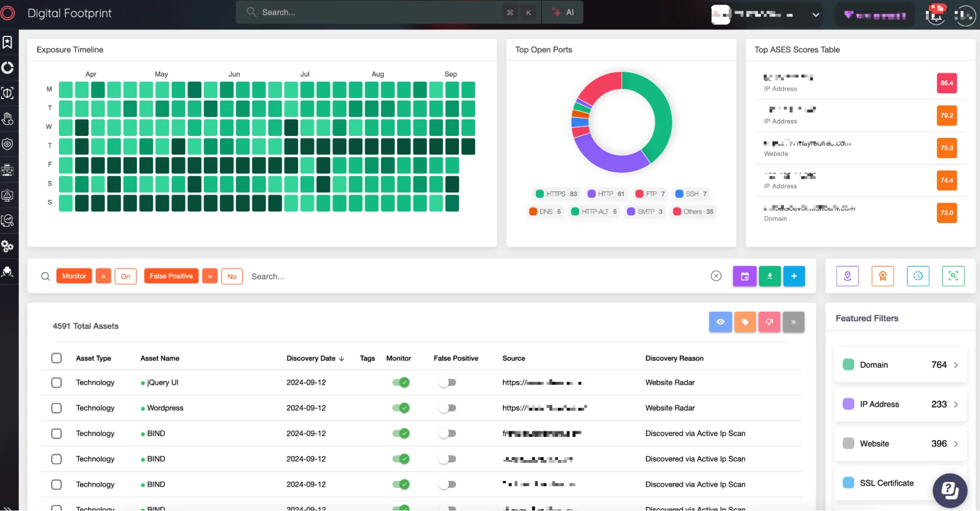Click the False Positive column header
Image resolution: width=980 pixels, height=511 pixels.
(456, 358)
